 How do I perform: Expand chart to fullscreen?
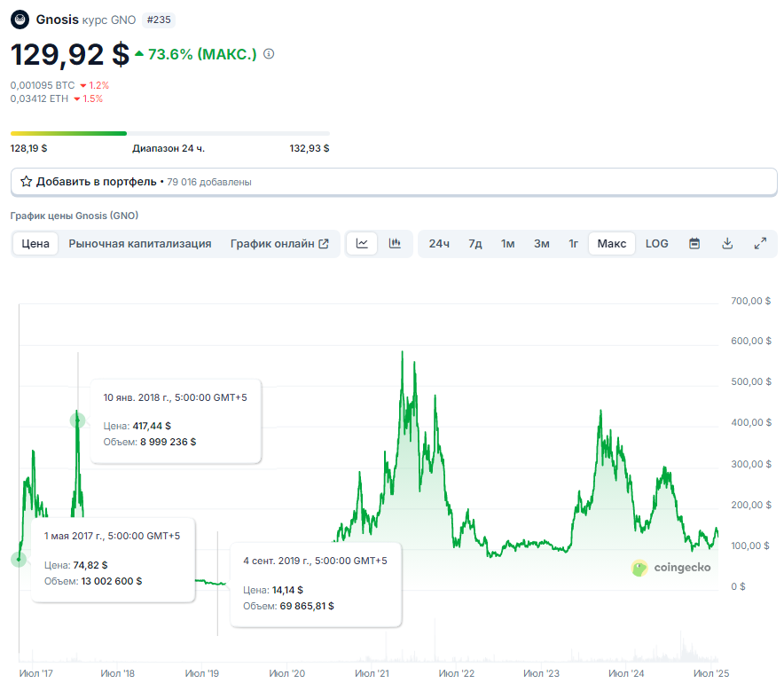[760, 244]
